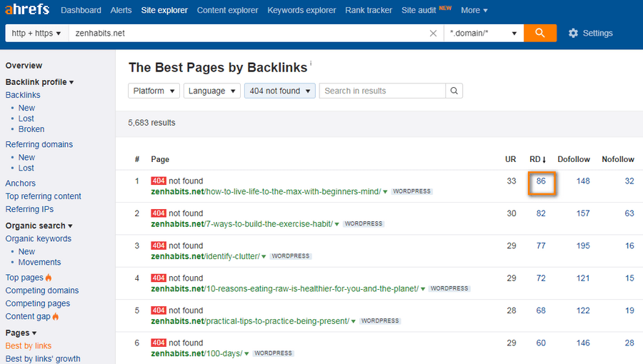Viewport: 643px width, 364px height.
Task: Click the Competing pages sidebar link
Action: [38, 304]
